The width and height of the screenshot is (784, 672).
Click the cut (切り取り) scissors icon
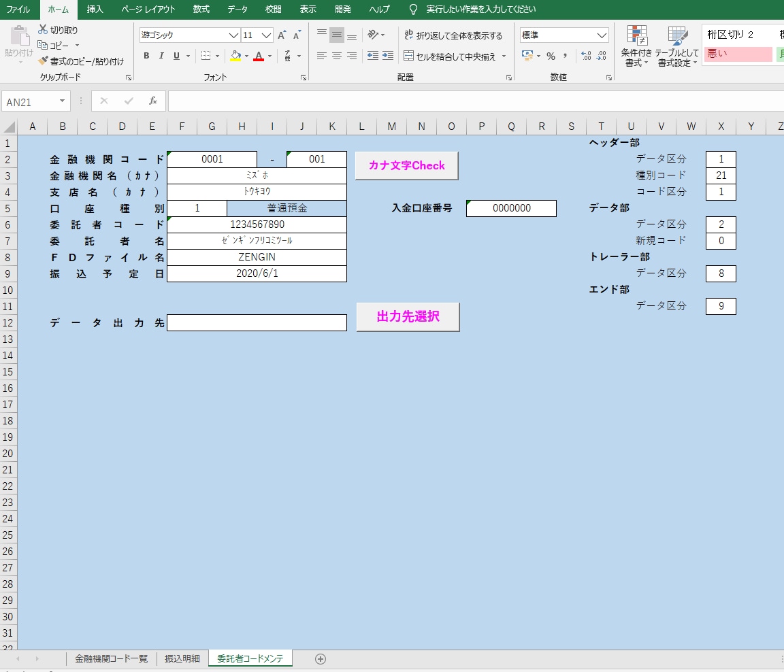(x=43, y=30)
